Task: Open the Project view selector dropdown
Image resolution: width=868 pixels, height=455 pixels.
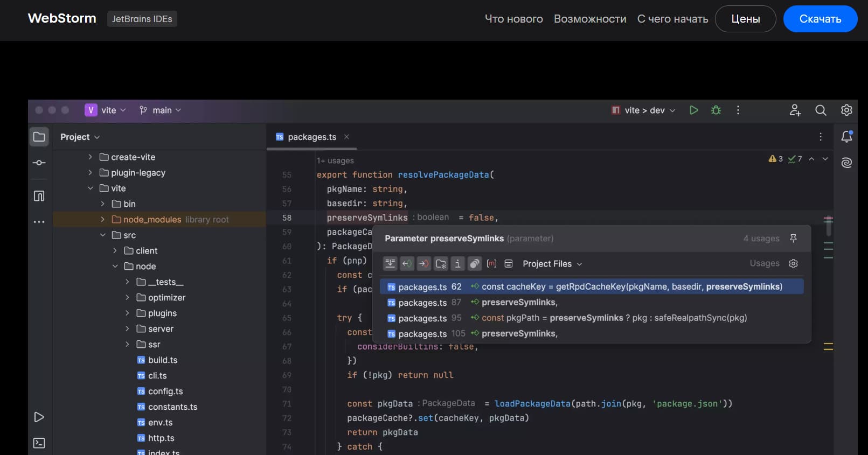Action: click(x=80, y=137)
